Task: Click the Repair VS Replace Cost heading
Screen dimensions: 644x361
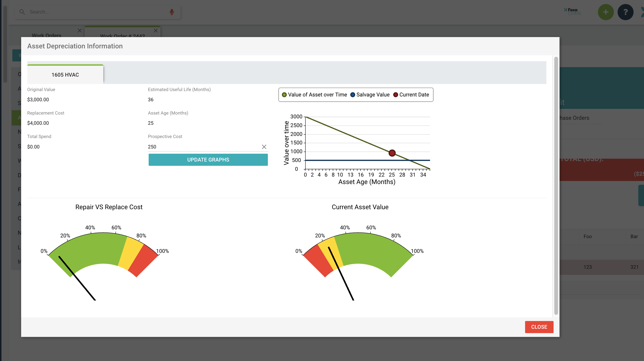Action: pos(109,207)
